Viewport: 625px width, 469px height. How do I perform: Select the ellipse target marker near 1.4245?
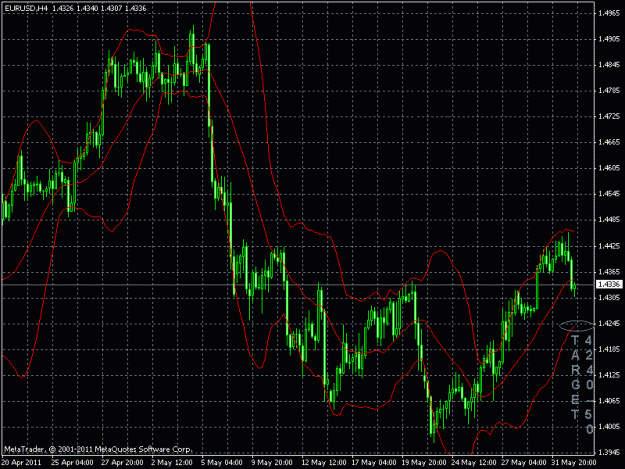tap(576, 326)
